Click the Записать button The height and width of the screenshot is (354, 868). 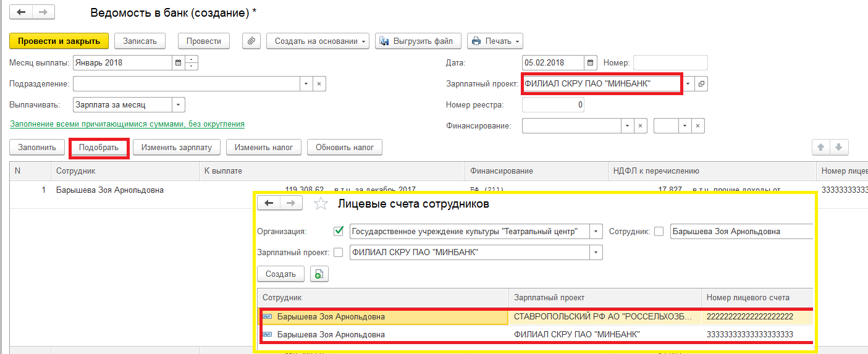click(x=140, y=41)
